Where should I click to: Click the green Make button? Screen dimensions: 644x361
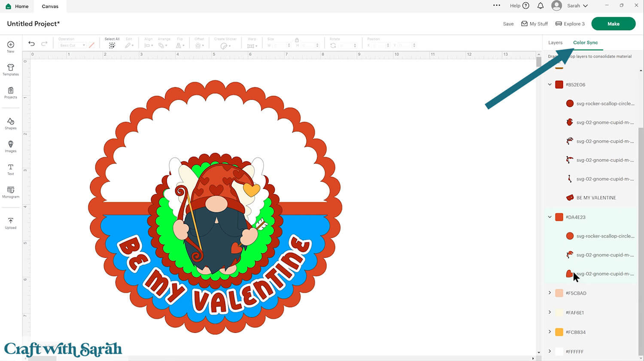[613, 24]
